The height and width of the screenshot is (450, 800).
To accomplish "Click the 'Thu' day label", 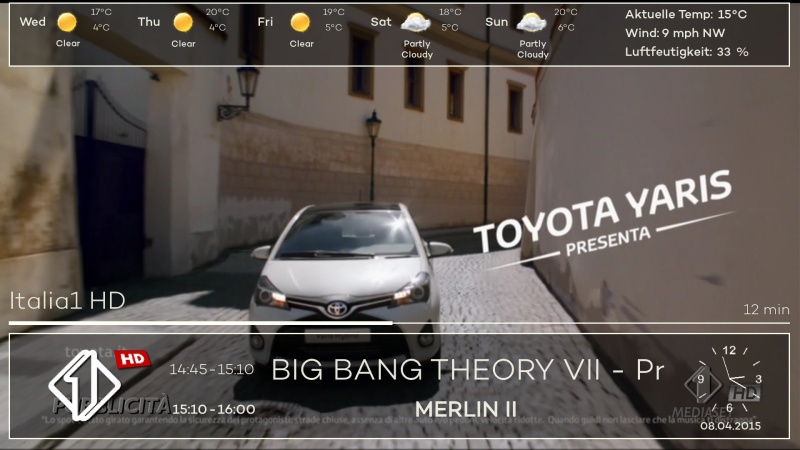I will [x=149, y=22].
